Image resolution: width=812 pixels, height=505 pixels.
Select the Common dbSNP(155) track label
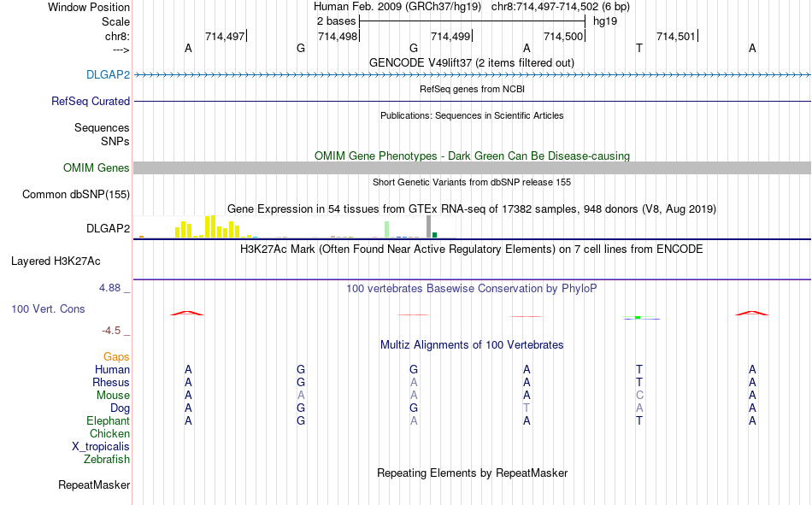(x=75, y=194)
